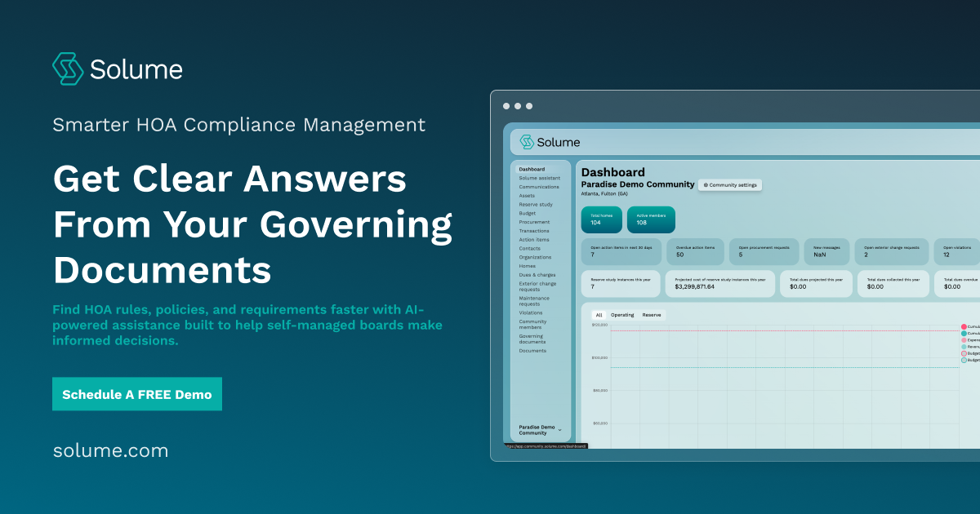Click the Solume logo in dashboard header
980x514 pixels.
[x=550, y=142]
